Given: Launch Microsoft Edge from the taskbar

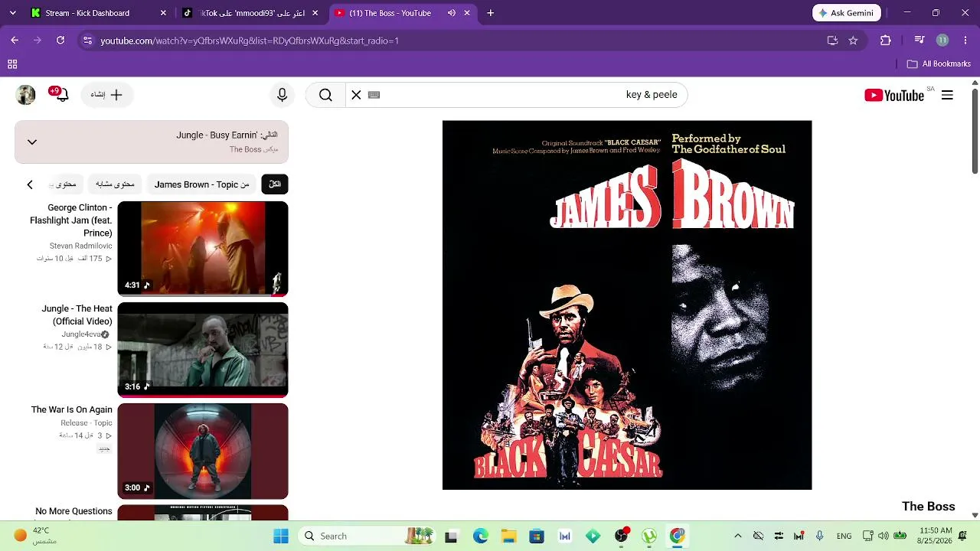Looking at the screenshot, I should 480,536.
